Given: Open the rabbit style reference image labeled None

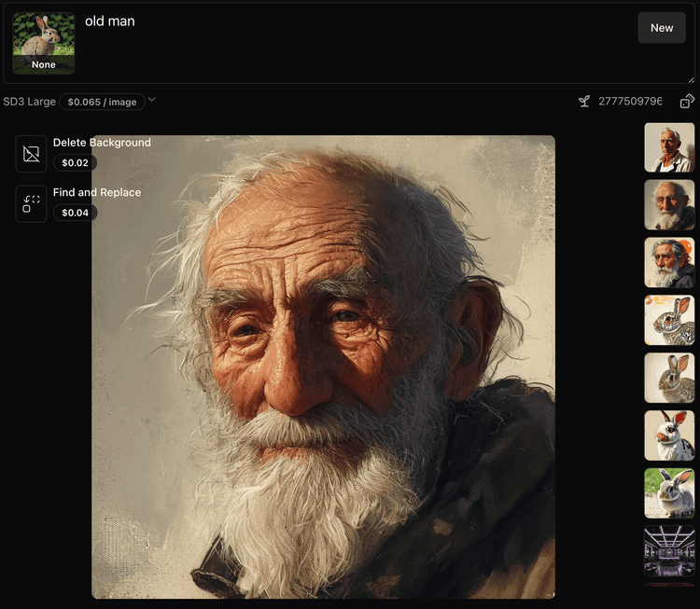Looking at the screenshot, I should click(x=44, y=43).
